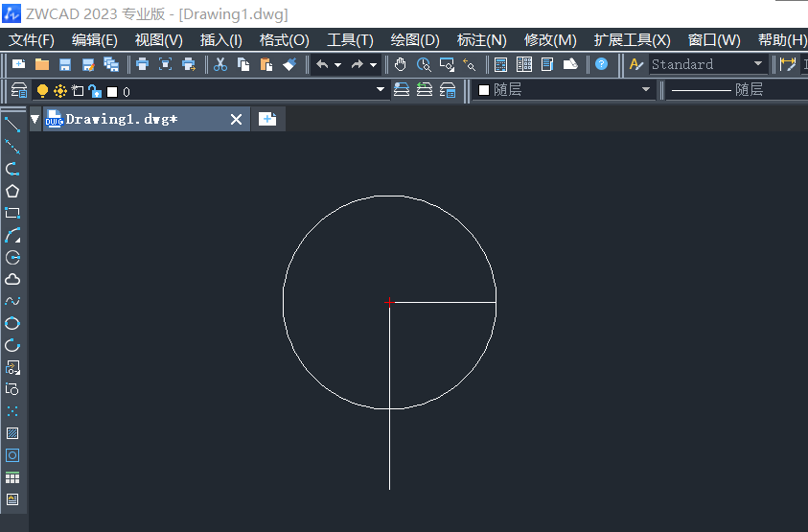Redo the last undone action
808x532 pixels.
pos(358,64)
